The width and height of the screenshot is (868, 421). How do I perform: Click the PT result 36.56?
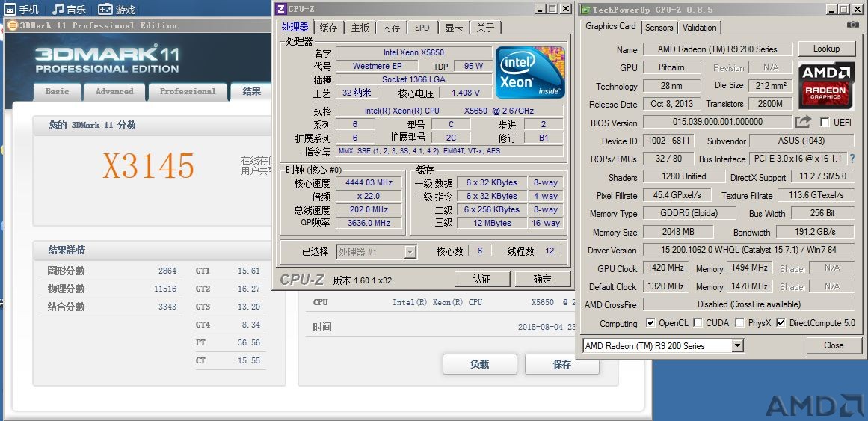pos(249,342)
